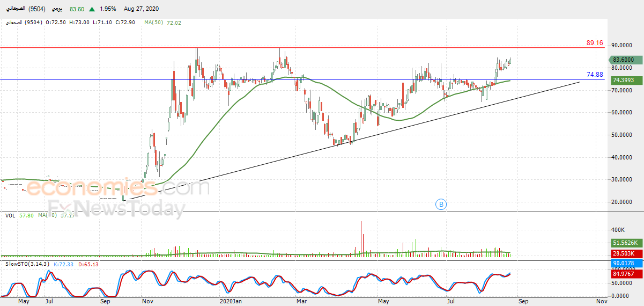644x306 pixels.
Task: Click the 83.60 last price in header
Action: (77, 9)
